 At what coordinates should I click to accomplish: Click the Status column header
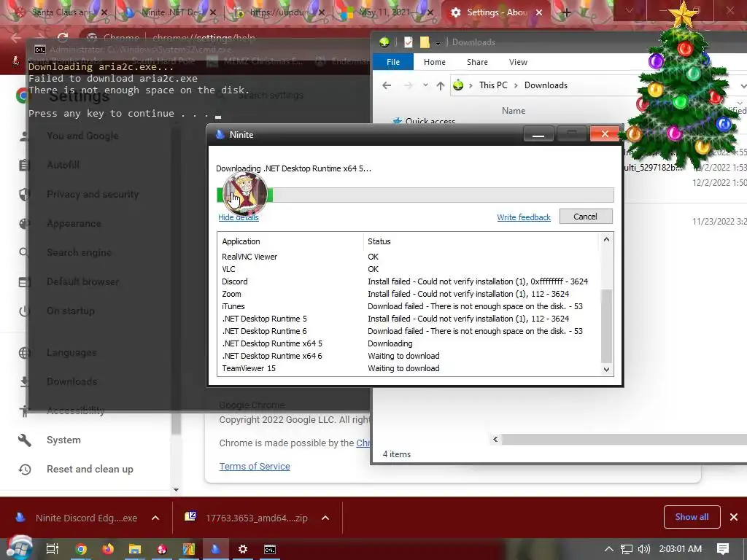[481, 241]
